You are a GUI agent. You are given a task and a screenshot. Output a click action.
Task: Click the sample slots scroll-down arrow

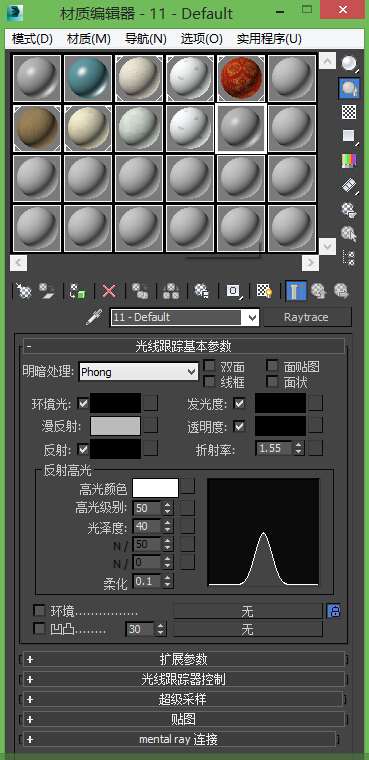328,246
